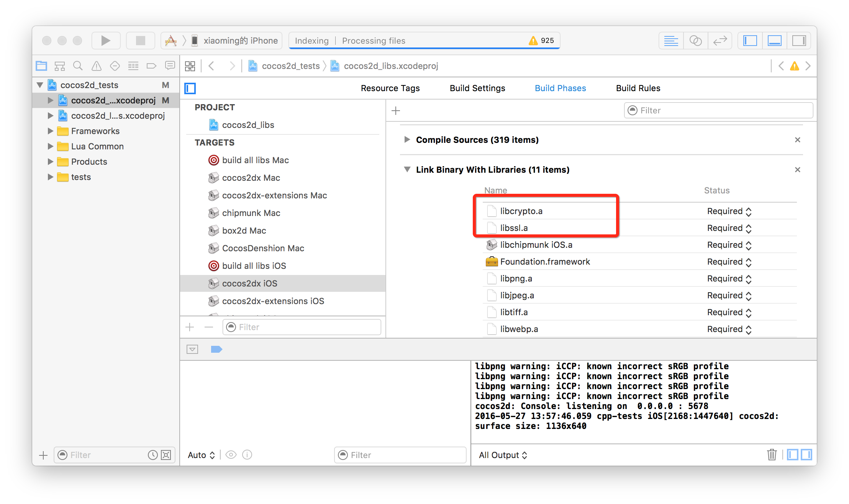Open the Breakpoint navigator icon
Screen dimensions: 849x504
point(151,66)
